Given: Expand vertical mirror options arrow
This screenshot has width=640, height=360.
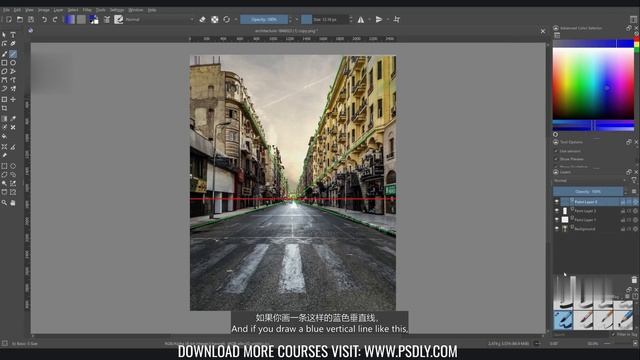Looking at the screenshot, I should tap(388, 19).
